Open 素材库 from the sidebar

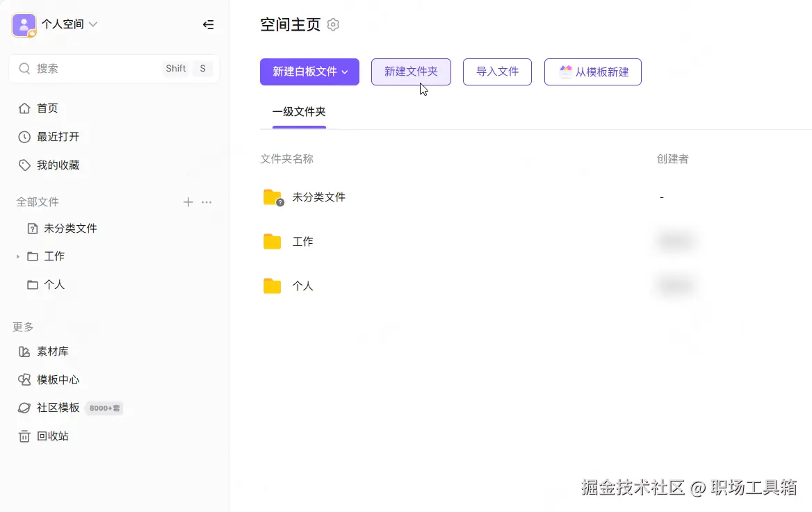(53, 352)
